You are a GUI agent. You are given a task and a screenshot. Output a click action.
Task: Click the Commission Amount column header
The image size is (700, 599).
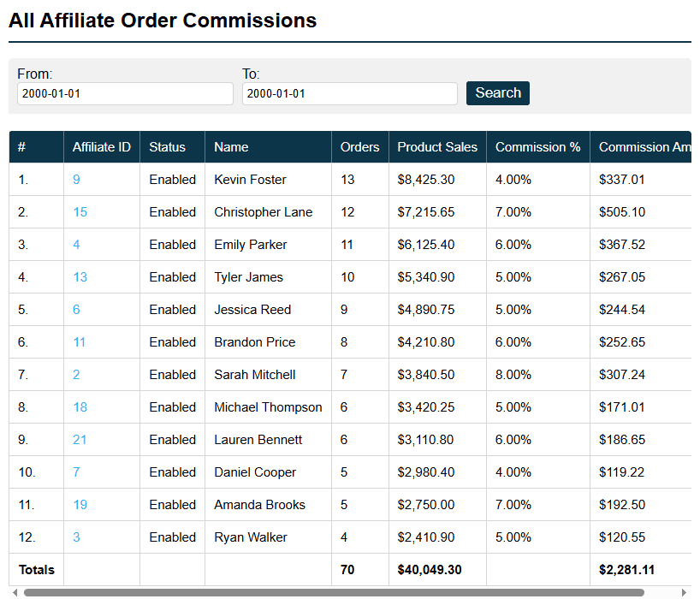pyautogui.click(x=641, y=147)
